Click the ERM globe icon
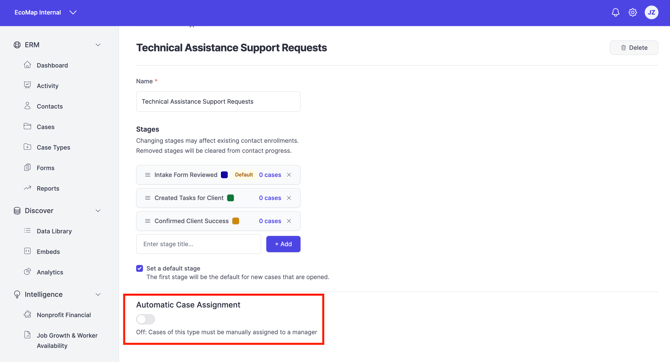The image size is (670, 362). (x=17, y=45)
